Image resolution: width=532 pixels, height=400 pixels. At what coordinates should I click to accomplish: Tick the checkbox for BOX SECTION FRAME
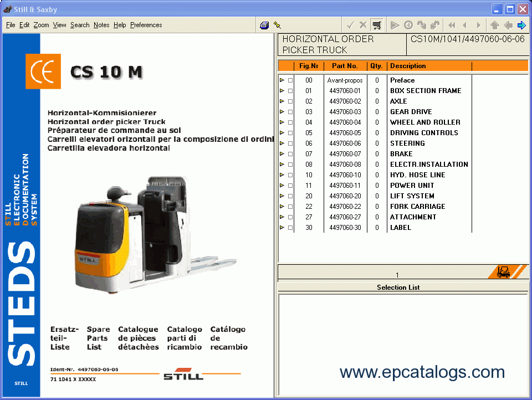tap(290, 91)
